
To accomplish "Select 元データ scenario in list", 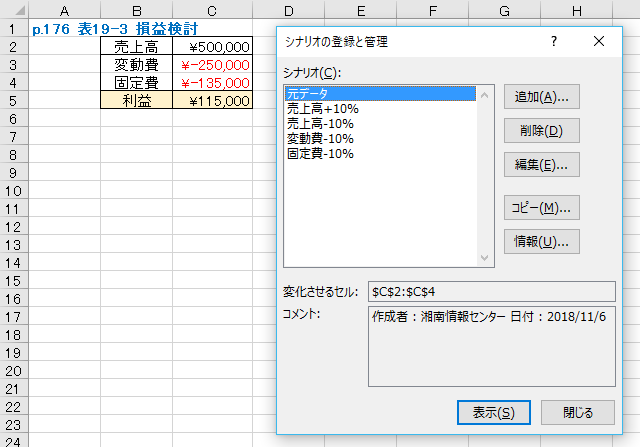I will (379, 94).
